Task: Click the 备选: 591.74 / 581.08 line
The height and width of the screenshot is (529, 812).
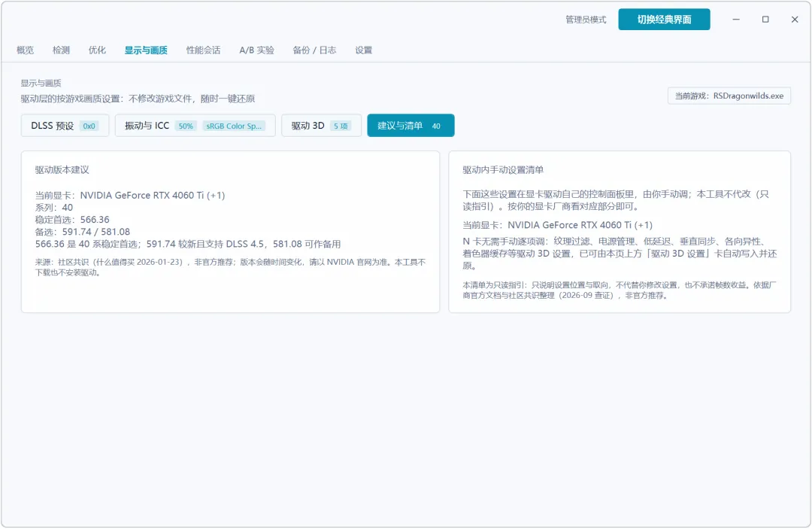Action: [x=83, y=232]
